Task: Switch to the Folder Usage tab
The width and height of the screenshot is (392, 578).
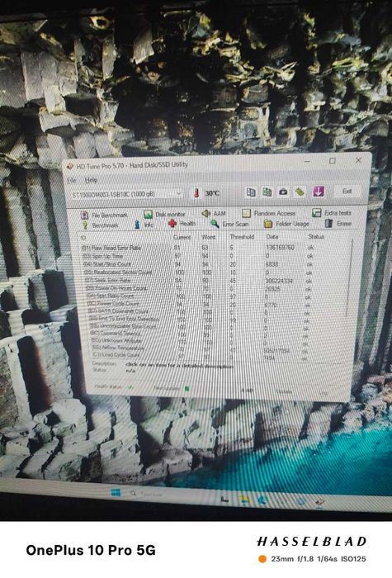Action: 286,224
